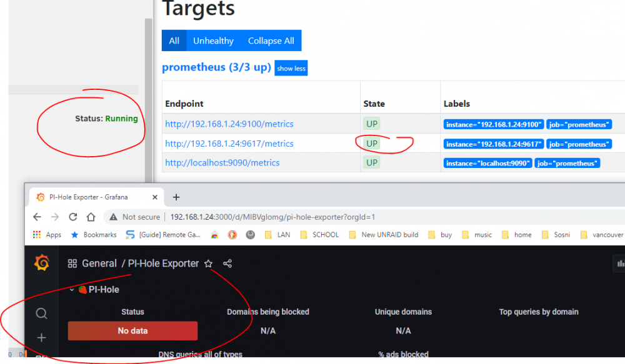625x364 pixels.
Task: Open the vancouver bookmark folder
Action: tap(602, 235)
